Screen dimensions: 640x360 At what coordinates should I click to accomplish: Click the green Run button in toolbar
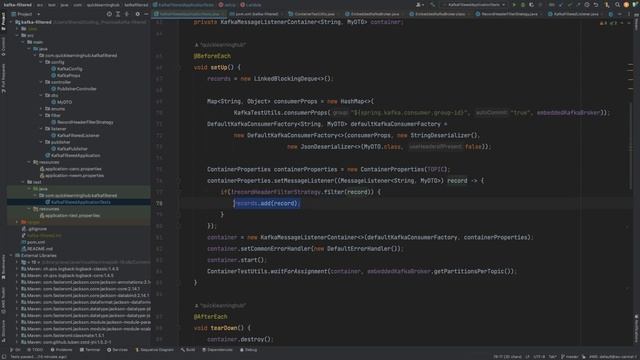514,5
